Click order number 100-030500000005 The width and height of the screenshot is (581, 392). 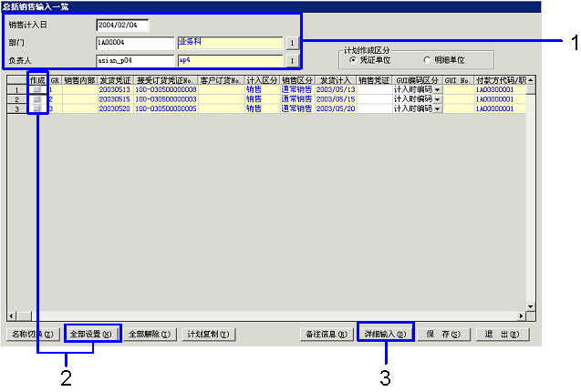click(166, 108)
